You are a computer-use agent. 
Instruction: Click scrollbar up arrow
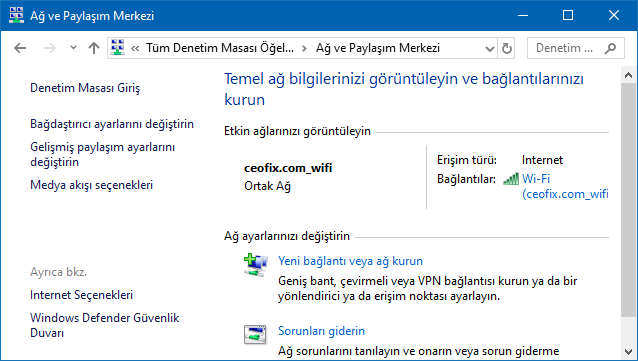(628, 75)
